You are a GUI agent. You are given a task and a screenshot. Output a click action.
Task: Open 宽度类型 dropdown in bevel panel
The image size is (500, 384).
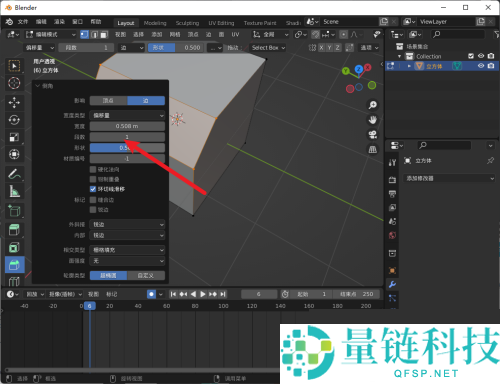click(x=127, y=115)
